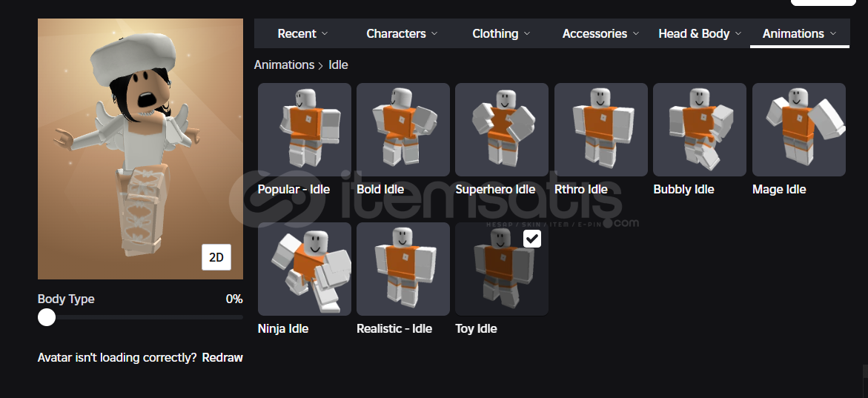The width and height of the screenshot is (868, 398).
Task: Go to Animations breadcrumb link
Action: [x=284, y=64]
